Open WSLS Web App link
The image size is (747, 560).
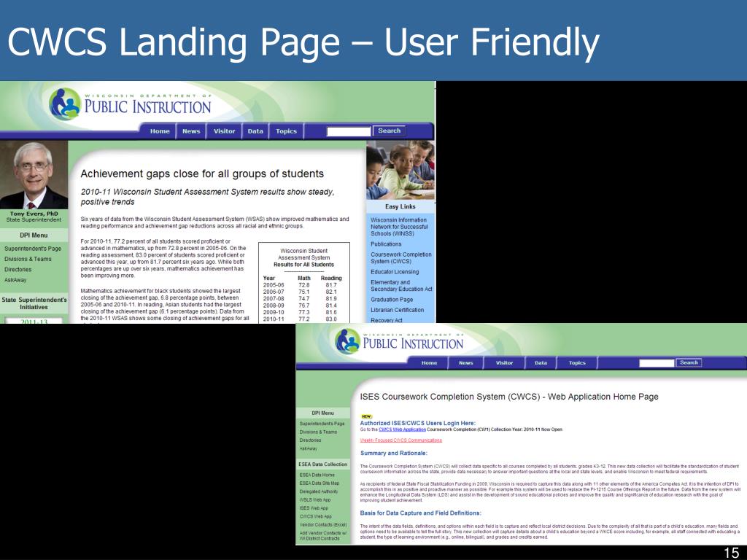[x=314, y=499]
